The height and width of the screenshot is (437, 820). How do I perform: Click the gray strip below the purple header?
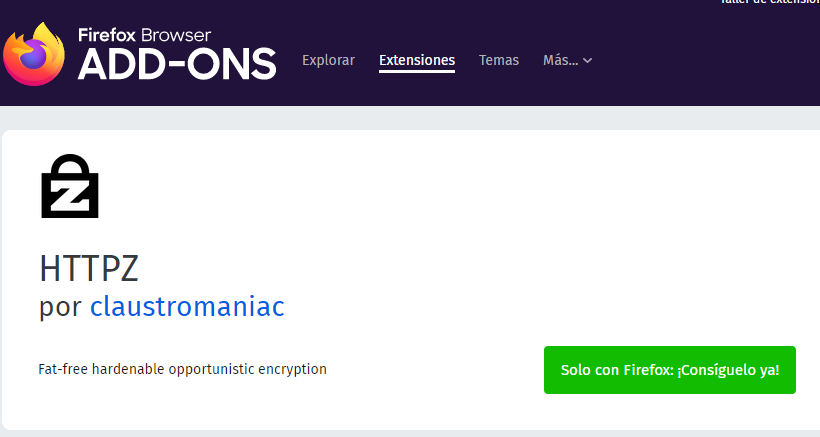[x=410, y=118]
